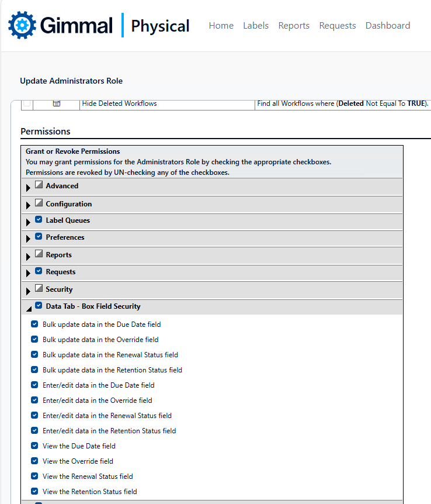
Task: Expand the Advanced permissions section
Action: pos(28,188)
